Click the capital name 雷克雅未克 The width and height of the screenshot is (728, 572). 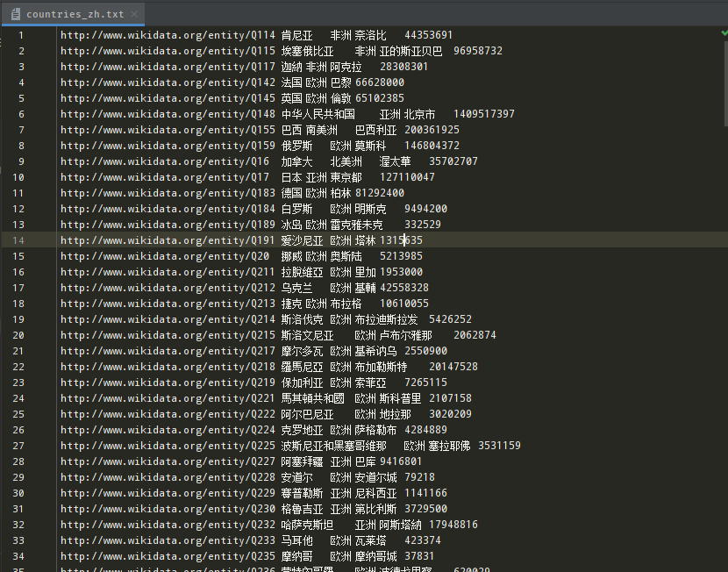[x=357, y=225]
